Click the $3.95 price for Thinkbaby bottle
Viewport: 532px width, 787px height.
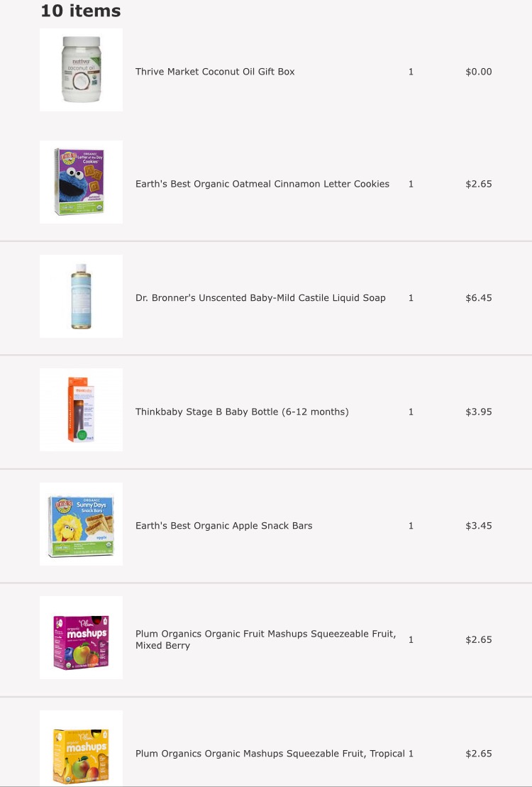[478, 412]
